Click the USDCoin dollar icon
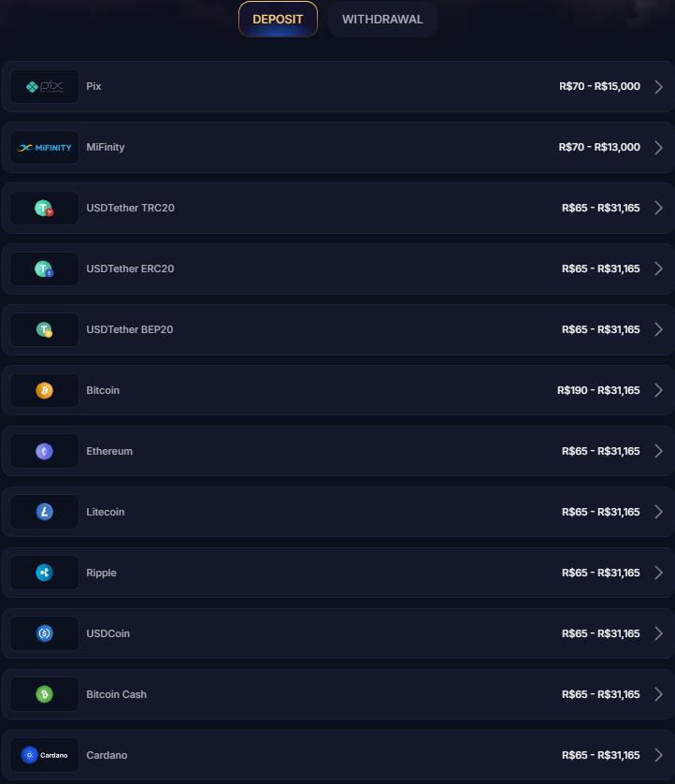The image size is (675, 784). click(44, 634)
